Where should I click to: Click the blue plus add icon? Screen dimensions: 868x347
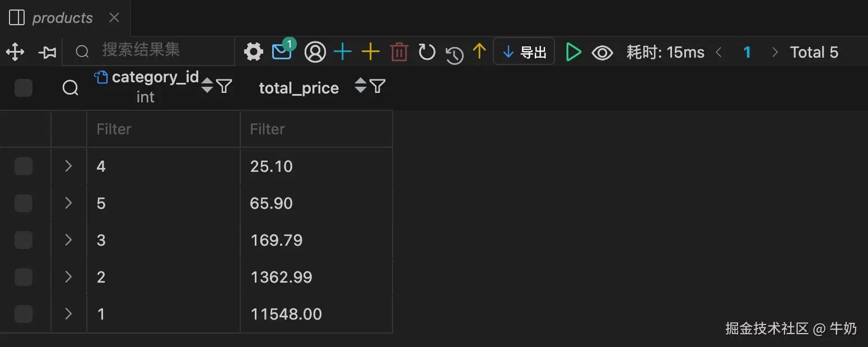[342, 52]
